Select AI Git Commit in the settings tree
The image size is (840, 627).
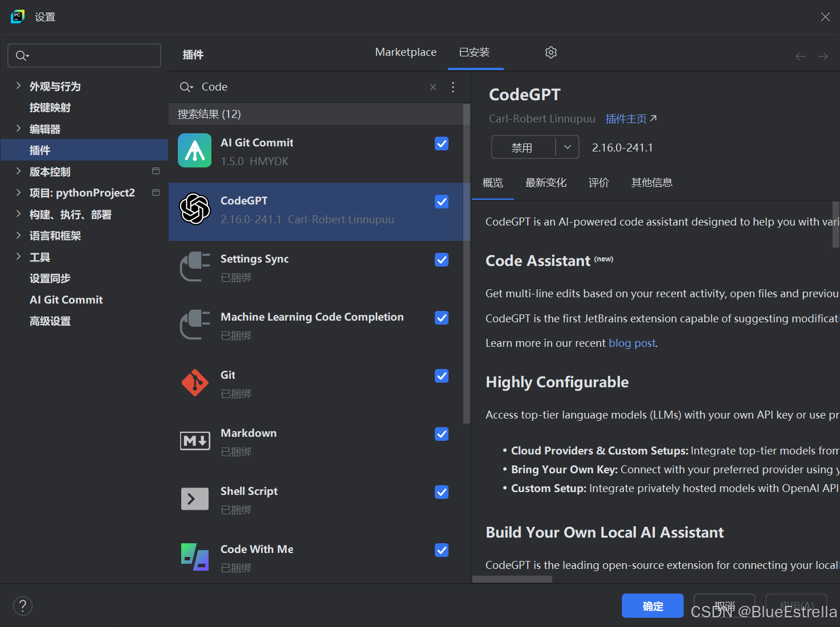pyautogui.click(x=66, y=300)
